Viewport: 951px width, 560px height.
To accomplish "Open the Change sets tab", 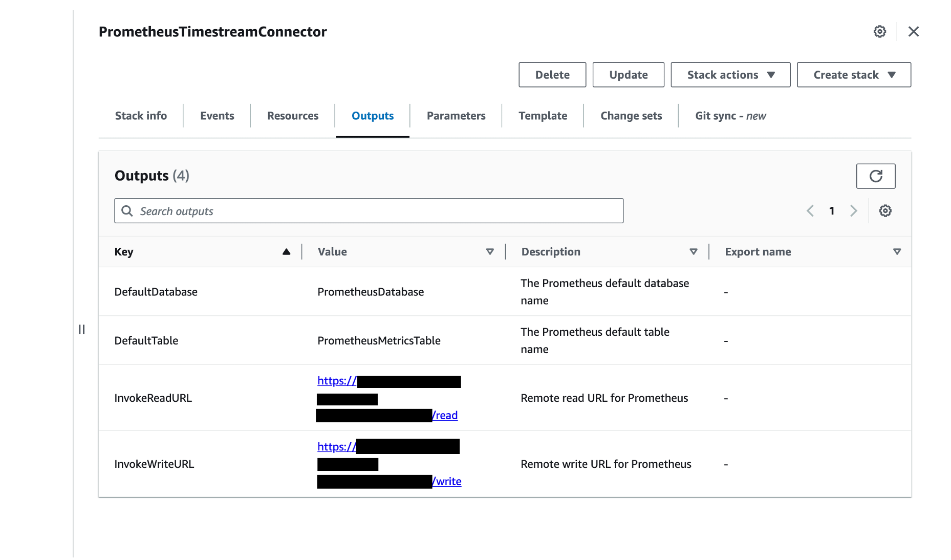I will (631, 116).
